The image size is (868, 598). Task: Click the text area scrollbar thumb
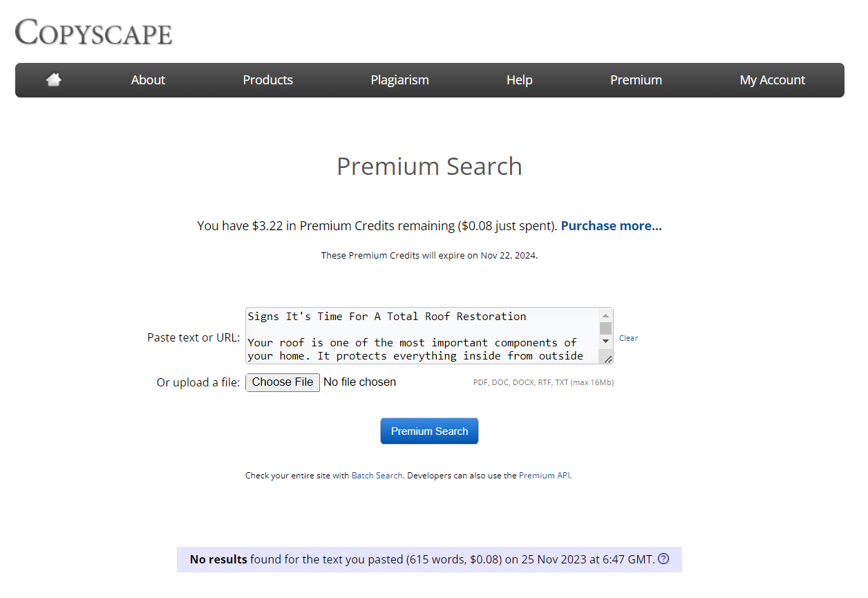pyautogui.click(x=605, y=328)
